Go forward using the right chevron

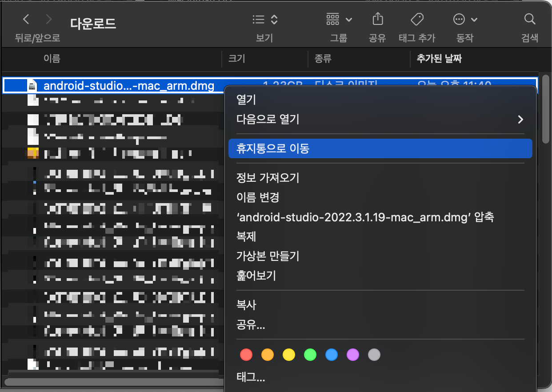[x=49, y=20]
